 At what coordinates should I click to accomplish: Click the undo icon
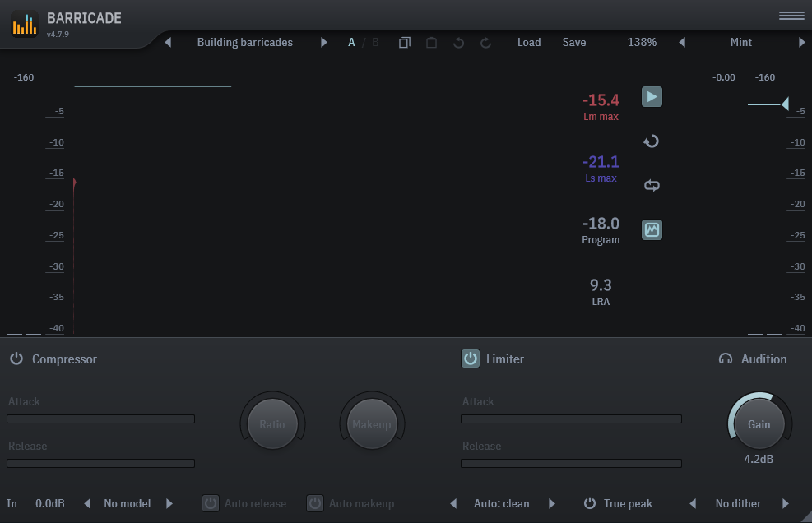(458, 43)
